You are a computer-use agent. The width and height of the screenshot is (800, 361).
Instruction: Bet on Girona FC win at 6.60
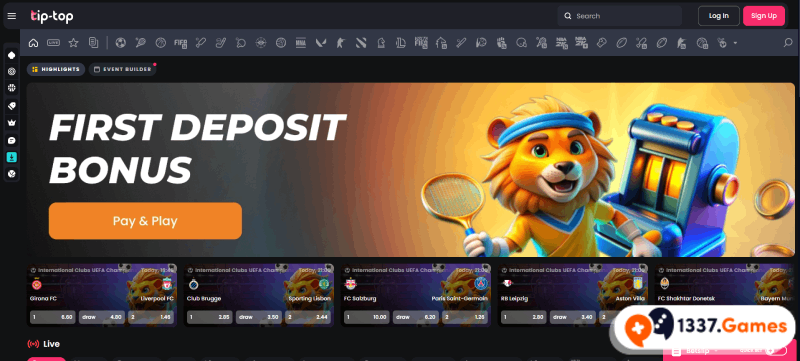[53, 317]
